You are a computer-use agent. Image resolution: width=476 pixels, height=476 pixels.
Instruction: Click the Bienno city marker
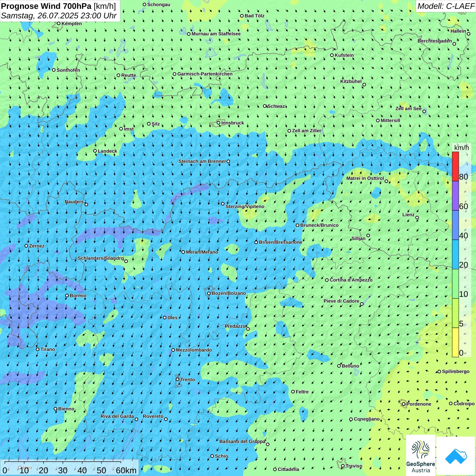[55, 409]
